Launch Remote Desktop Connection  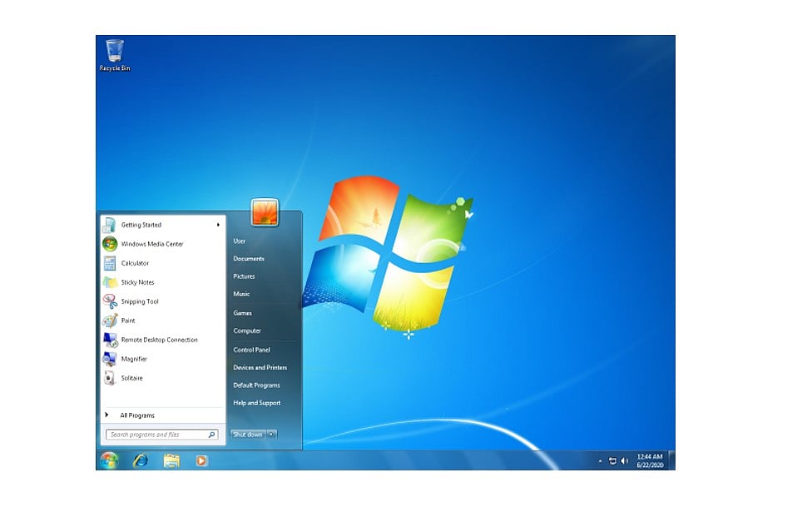[x=160, y=340]
